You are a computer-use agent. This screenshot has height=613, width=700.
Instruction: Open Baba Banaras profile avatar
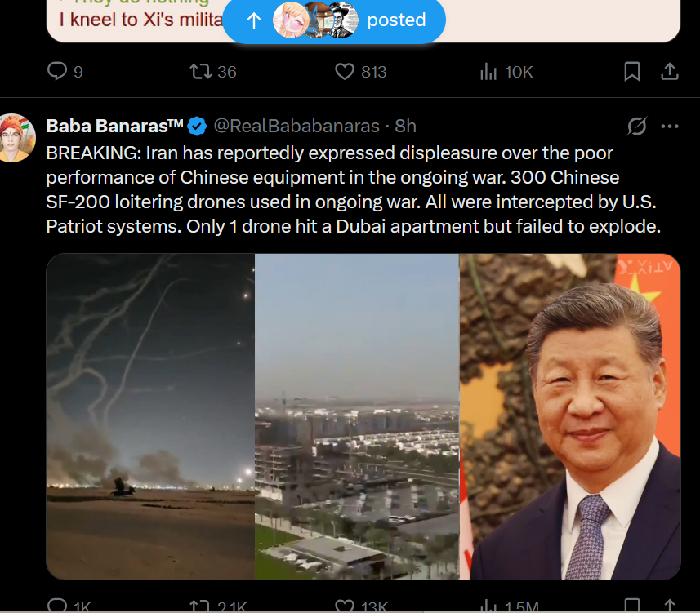16,138
